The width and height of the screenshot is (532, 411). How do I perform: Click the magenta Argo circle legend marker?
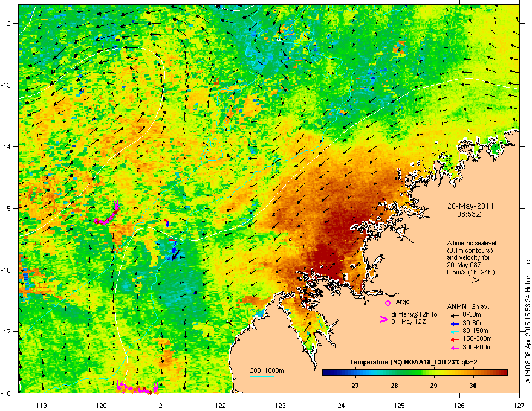pos(388,303)
